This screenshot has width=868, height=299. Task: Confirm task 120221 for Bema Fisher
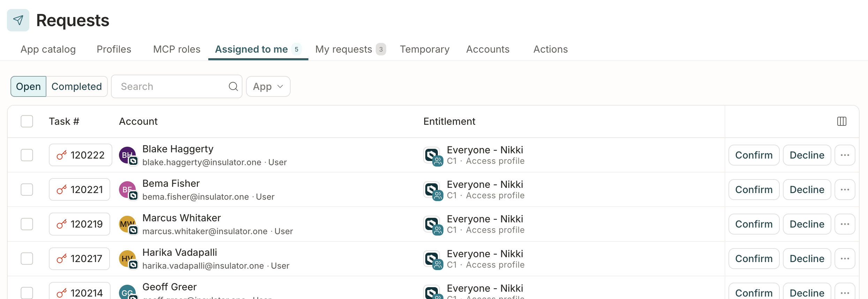(x=754, y=190)
